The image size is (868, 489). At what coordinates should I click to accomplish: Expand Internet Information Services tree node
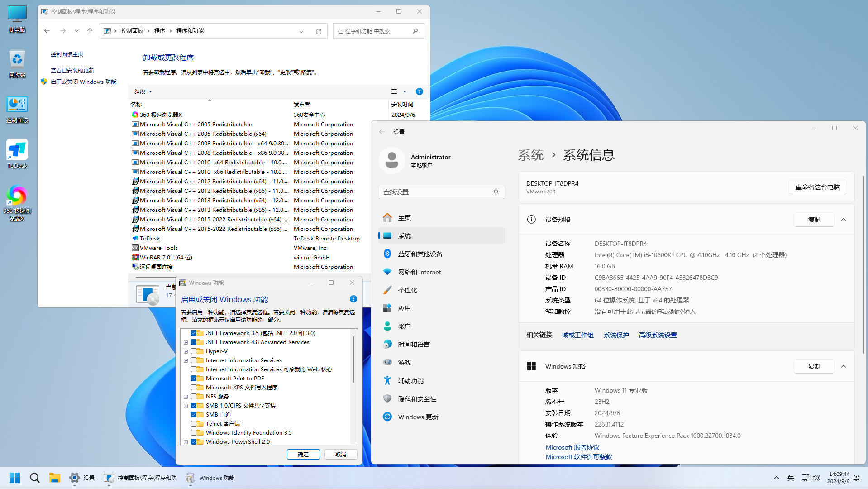[x=186, y=360]
